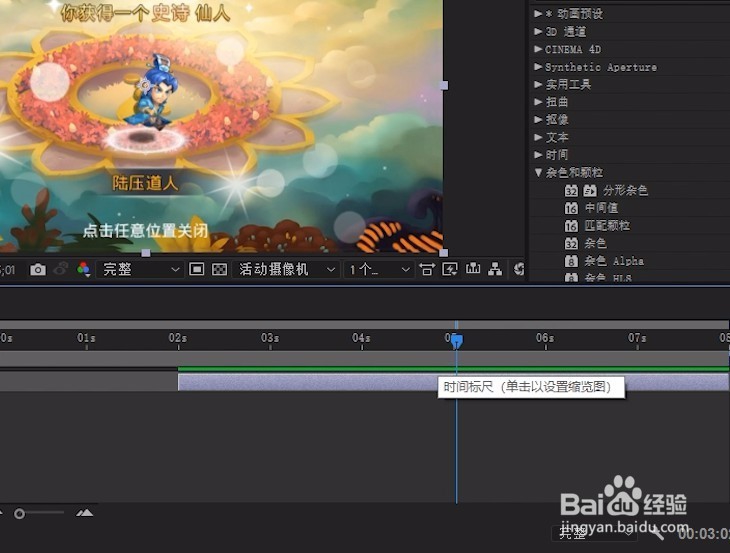
Task: Open the 活动摄像机 view dropdown
Action: pos(285,270)
